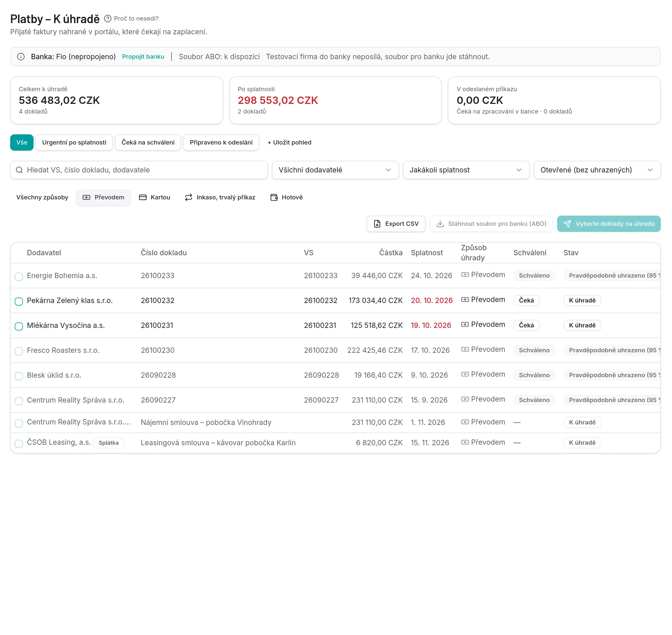
Task: Click the Export CSV file icon
Action: pyautogui.click(x=377, y=224)
